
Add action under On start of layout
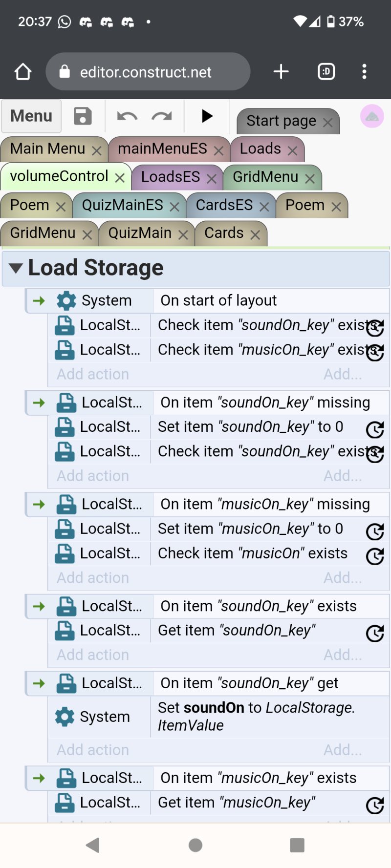tap(93, 374)
